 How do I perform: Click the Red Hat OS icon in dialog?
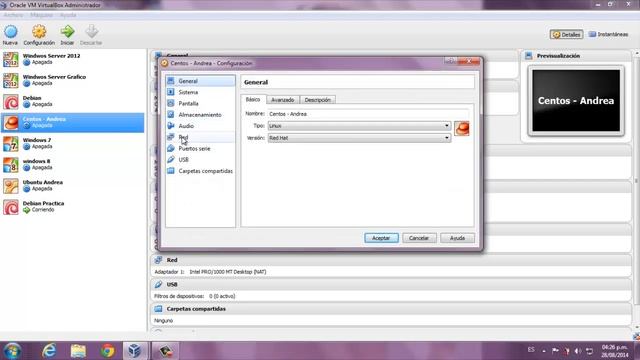[462, 129]
